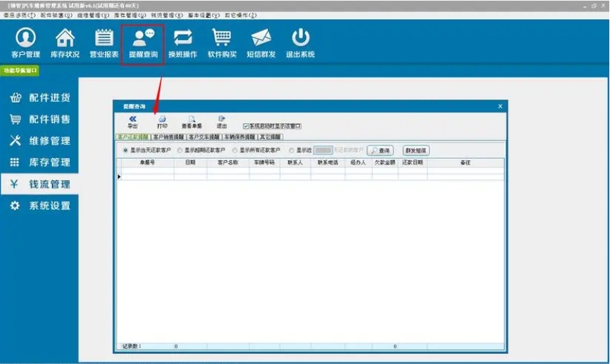Click the green 功能导航窗口 tab

pyautogui.click(x=20, y=71)
